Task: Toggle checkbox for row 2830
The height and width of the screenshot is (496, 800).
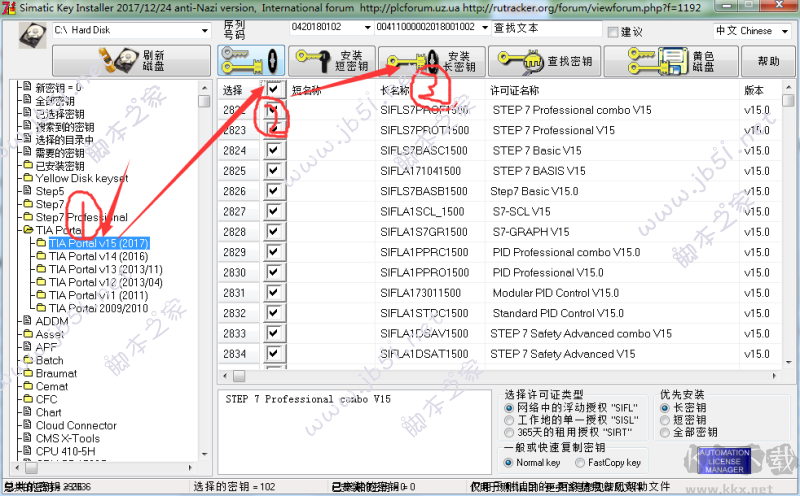Action: [x=273, y=272]
